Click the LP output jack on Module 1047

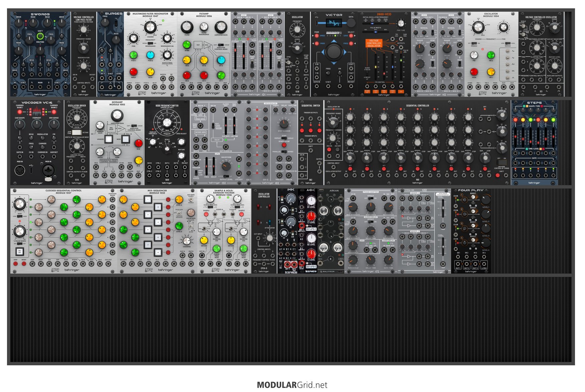tap(163, 87)
